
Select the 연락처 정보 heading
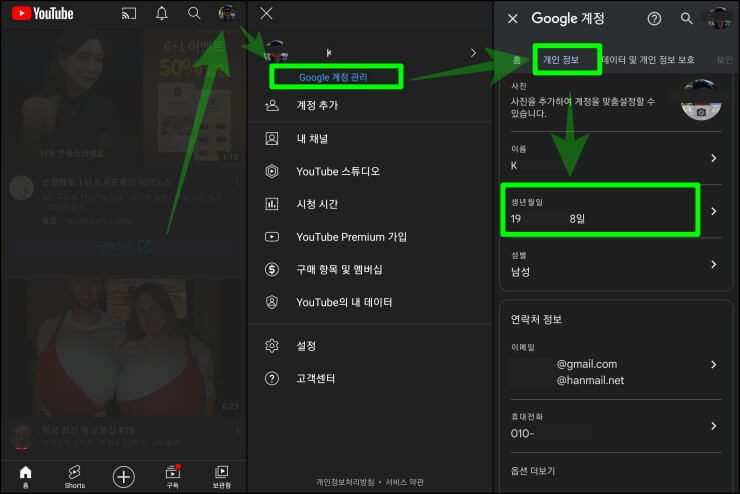536,319
